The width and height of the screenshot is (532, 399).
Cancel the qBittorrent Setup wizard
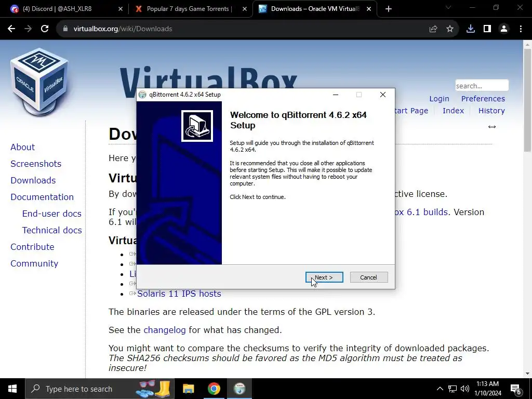click(369, 277)
